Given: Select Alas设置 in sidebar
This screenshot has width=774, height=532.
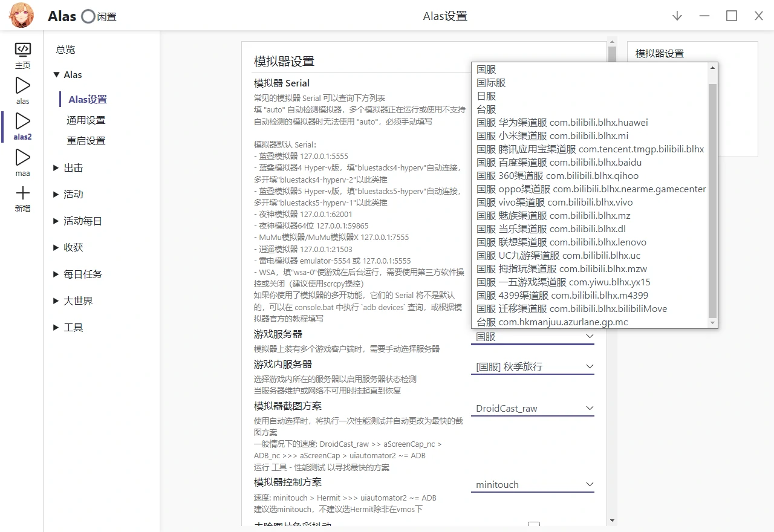Looking at the screenshot, I should pyautogui.click(x=88, y=99).
